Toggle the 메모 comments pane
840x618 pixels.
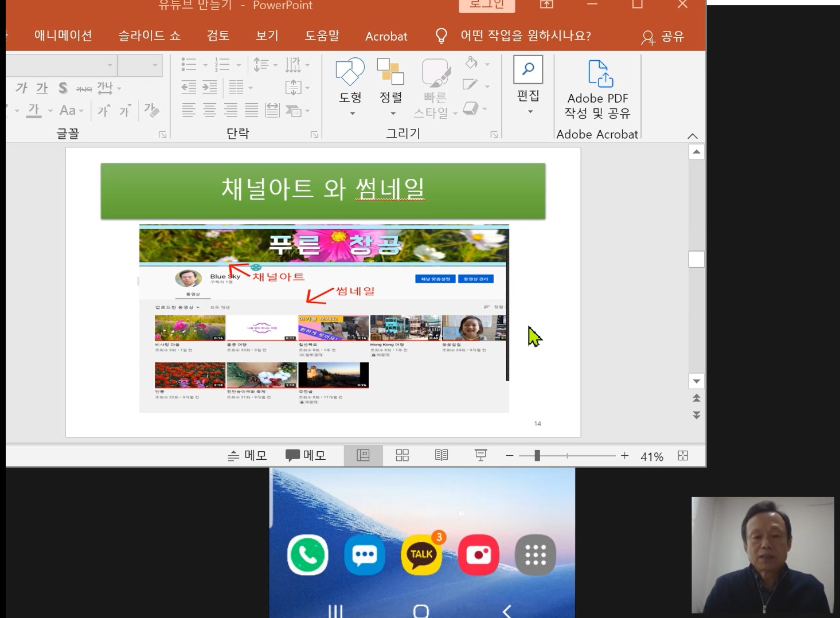pyautogui.click(x=306, y=456)
